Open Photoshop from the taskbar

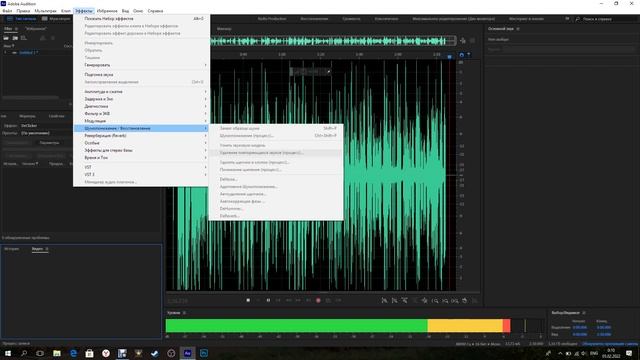click(204, 353)
